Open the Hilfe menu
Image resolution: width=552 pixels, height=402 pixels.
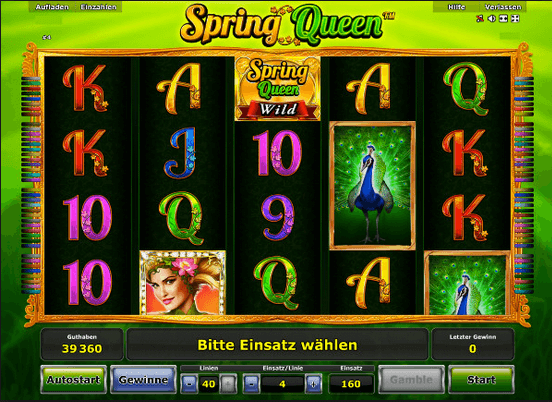click(456, 7)
